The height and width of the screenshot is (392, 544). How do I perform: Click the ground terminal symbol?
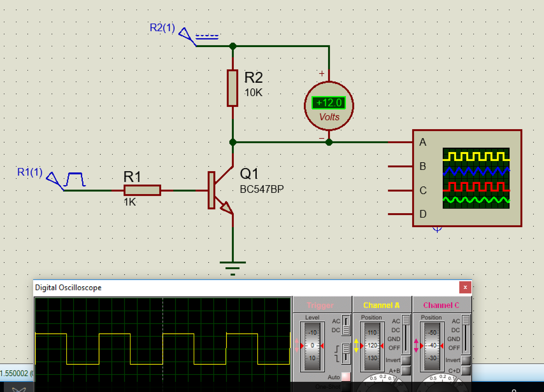pos(232,268)
